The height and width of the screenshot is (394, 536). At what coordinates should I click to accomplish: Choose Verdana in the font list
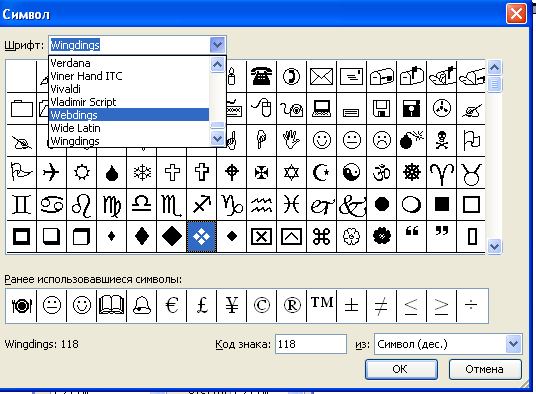point(129,63)
